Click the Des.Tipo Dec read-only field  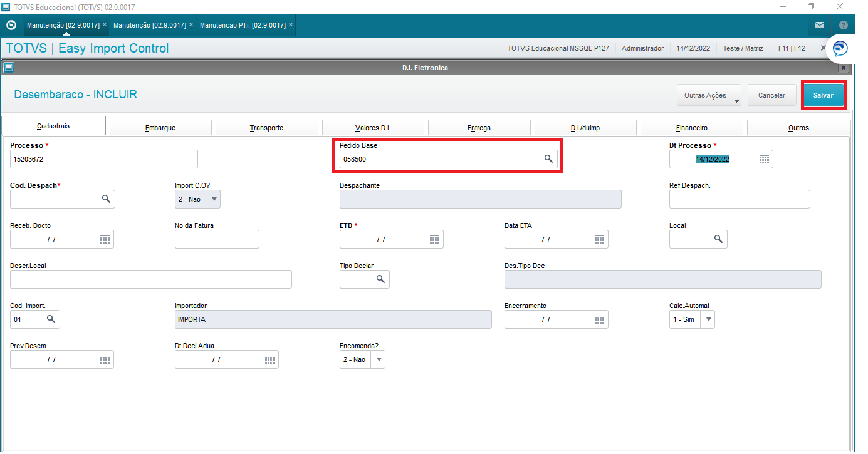click(x=663, y=279)
